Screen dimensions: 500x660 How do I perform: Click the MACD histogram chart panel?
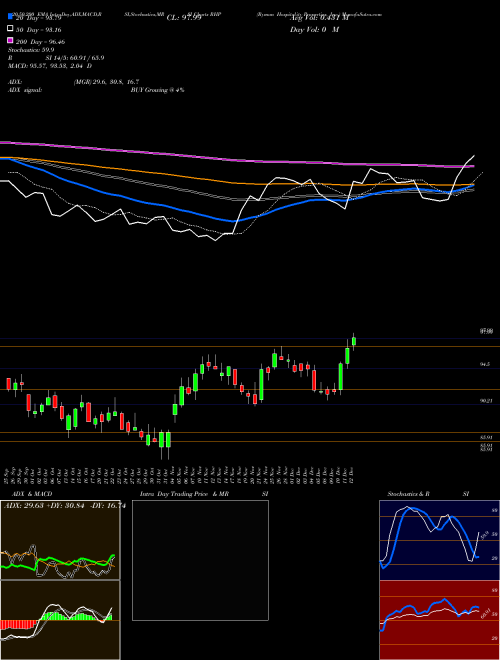tap(60, 620)
